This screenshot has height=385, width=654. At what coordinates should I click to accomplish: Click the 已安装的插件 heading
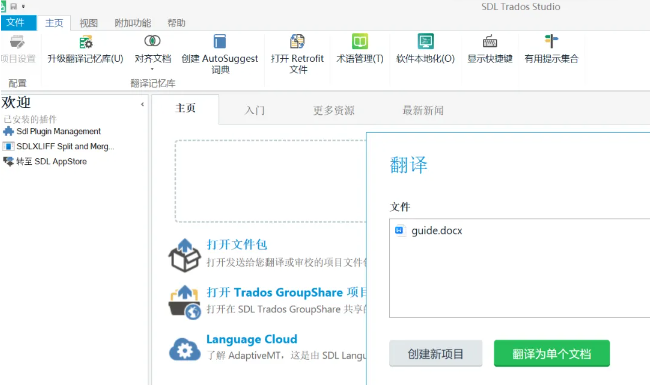click(x=30, y=119)
